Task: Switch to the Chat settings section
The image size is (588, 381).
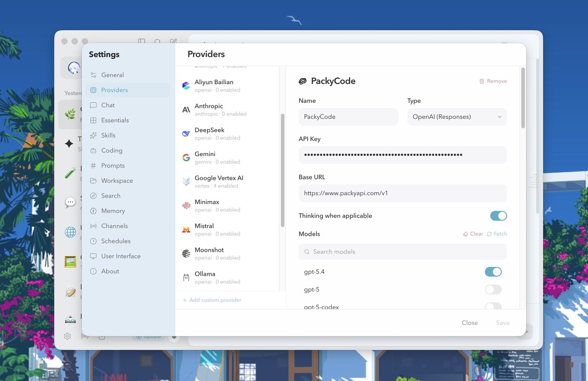Action: click(x=108, y=105)
